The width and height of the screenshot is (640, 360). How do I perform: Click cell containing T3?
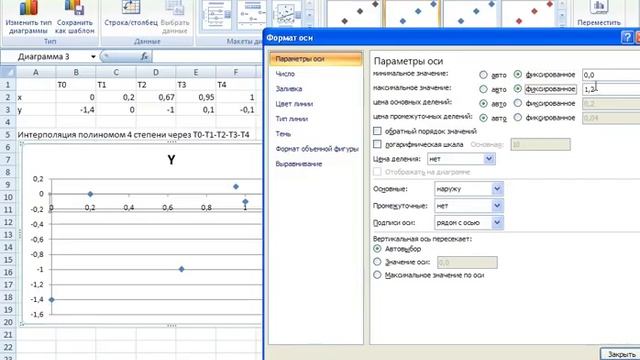click(196, 84)
